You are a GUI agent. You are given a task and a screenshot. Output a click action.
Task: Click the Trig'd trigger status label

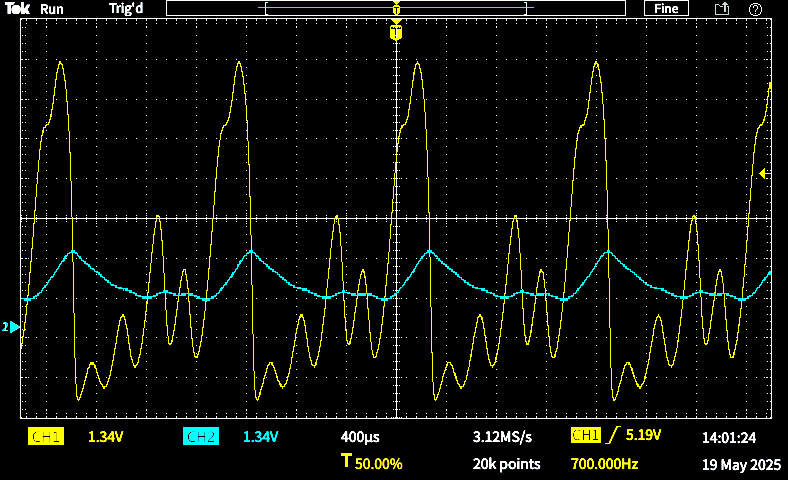(x=126, y=9)
